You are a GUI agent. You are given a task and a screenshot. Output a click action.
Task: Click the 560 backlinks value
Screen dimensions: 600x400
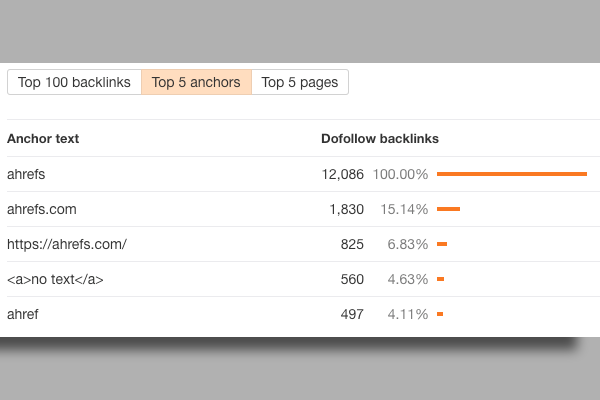point(352,279)
